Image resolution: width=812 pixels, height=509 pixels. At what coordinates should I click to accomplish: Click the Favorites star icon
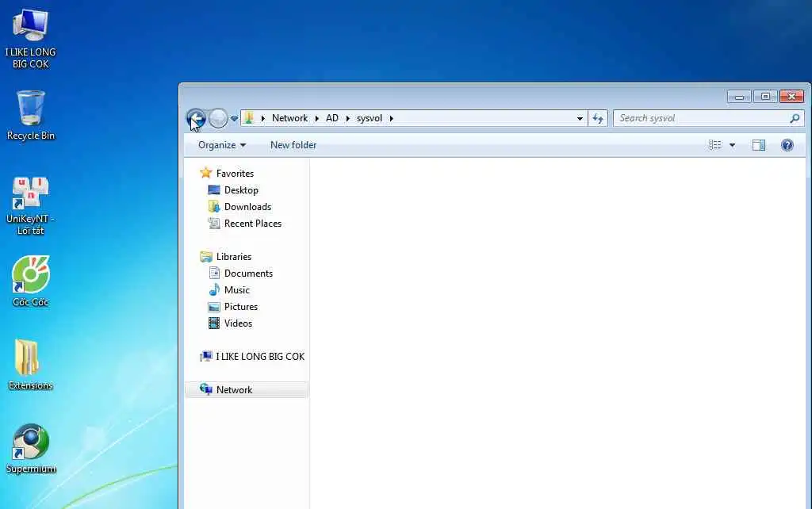206,173
